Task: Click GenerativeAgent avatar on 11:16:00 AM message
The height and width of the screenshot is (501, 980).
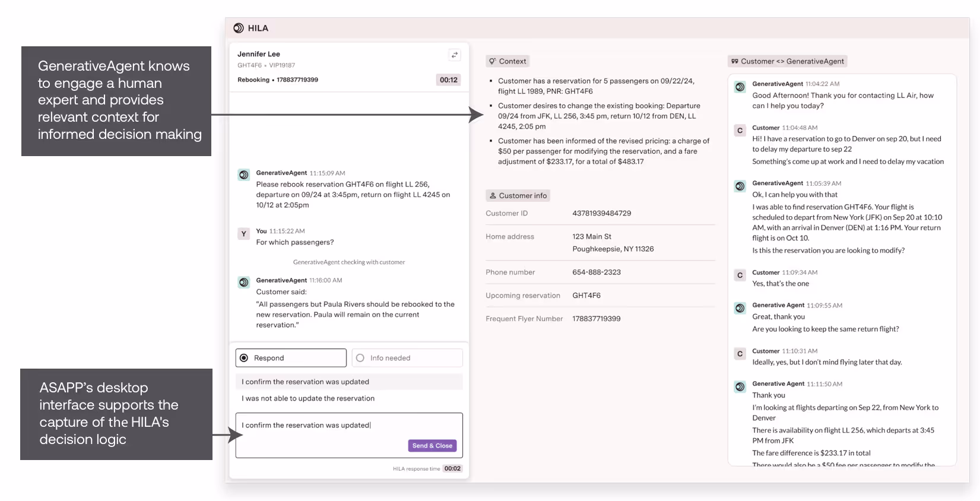Action: tap(244, 283)
